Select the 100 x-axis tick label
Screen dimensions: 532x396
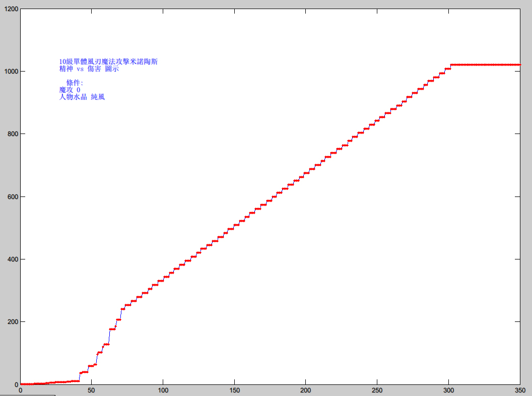163,390
